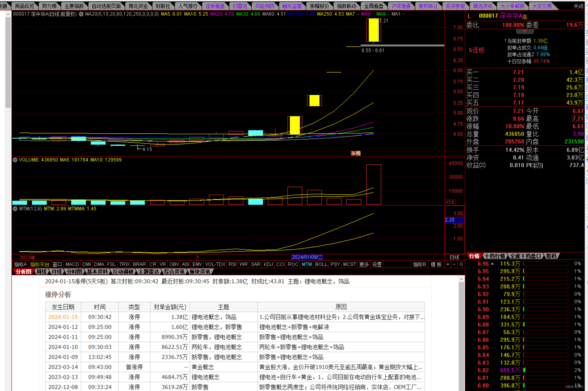Select the TRIX indicator
Image resolution: width=588 pixels, height=391 pixels.
click(124, 264)
